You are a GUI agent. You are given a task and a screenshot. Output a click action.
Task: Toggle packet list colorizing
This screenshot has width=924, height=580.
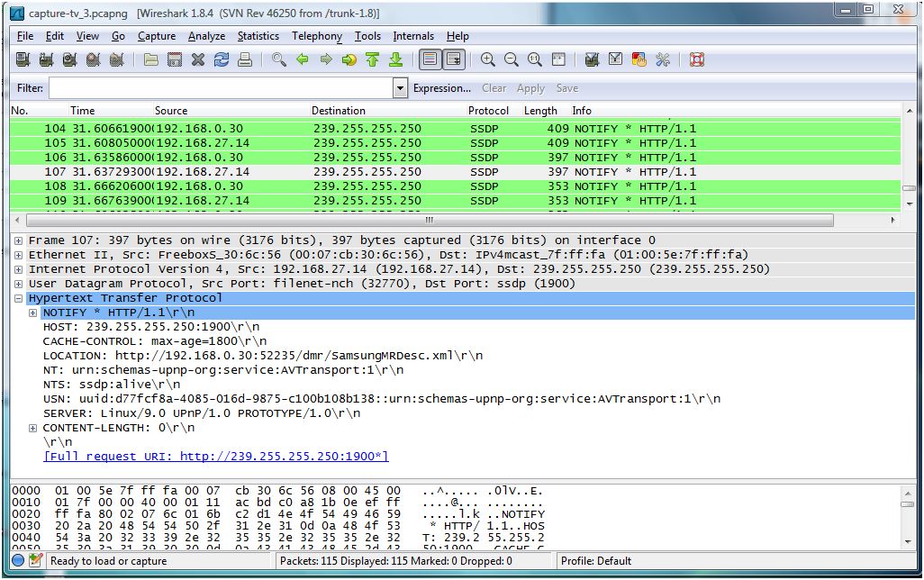430,59
